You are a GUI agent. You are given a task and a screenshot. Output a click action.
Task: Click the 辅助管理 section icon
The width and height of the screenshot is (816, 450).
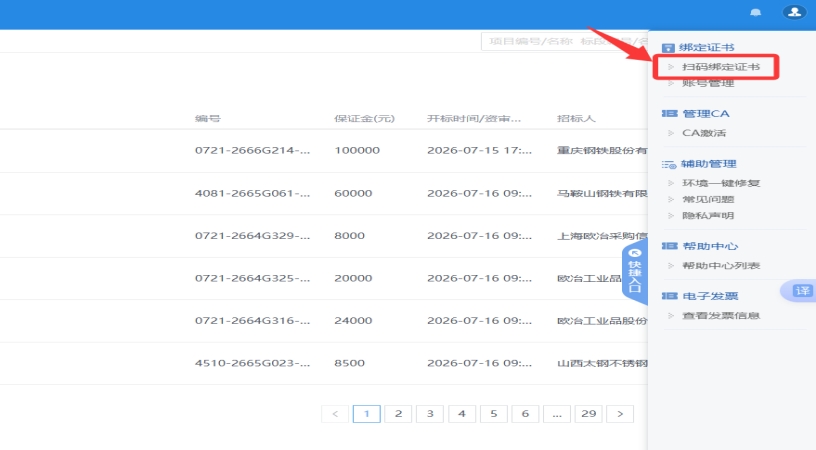coord(669,164)
